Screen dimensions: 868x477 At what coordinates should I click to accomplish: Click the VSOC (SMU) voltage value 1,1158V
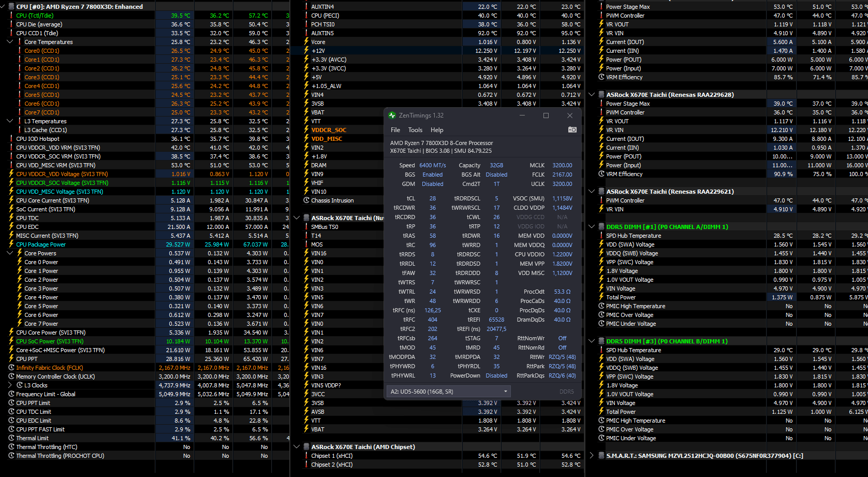[562, 199]
